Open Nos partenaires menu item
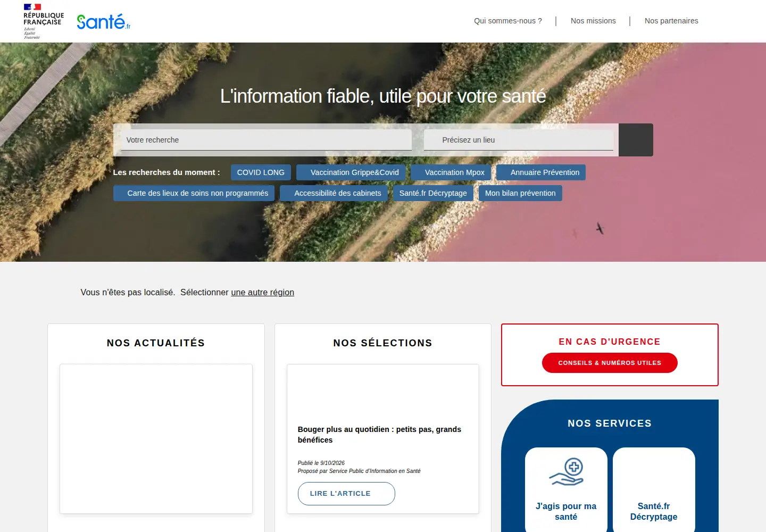766x532 pixels. tap(671, 21)
